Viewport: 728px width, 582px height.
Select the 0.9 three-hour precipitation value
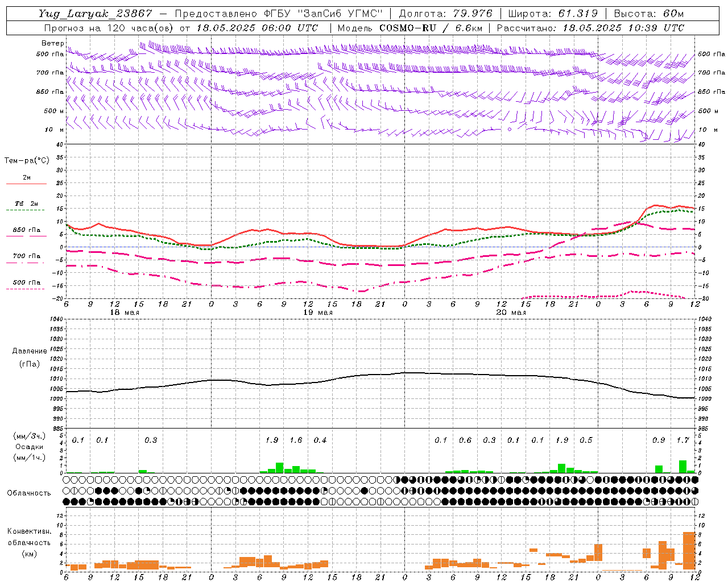659,440
